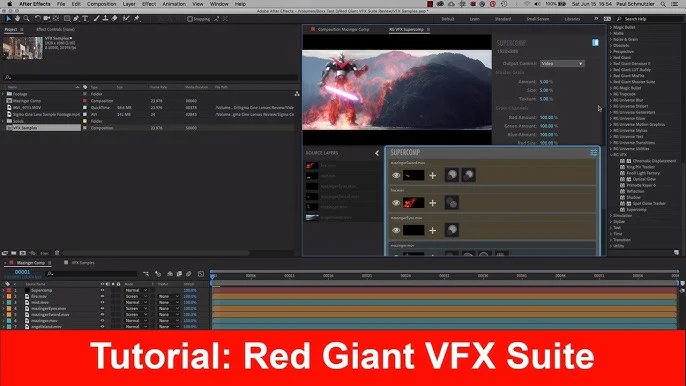Click first effect node on maxingerSword.mov row
This screenshot has height=386, width=686.
[x=452, y=175]
